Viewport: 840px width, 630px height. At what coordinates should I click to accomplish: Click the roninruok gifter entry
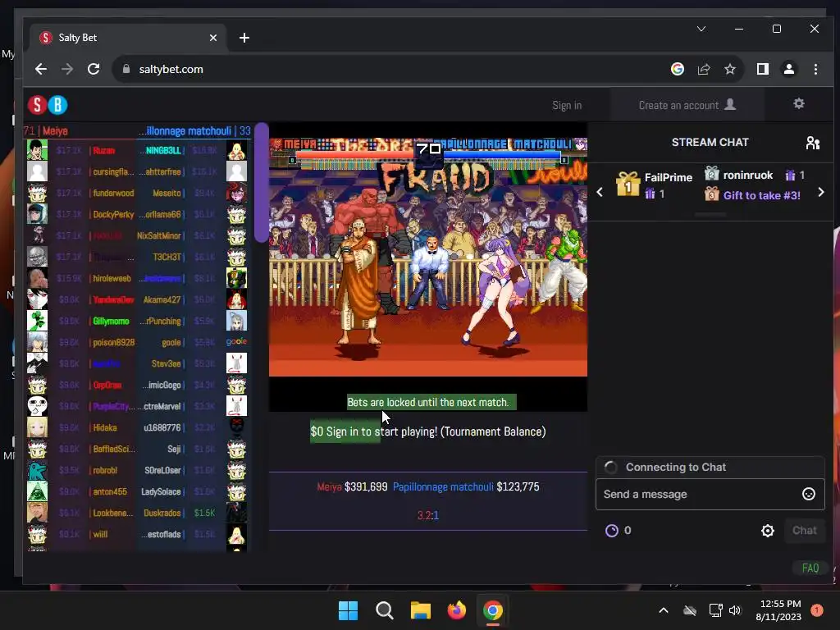point(755,176)
